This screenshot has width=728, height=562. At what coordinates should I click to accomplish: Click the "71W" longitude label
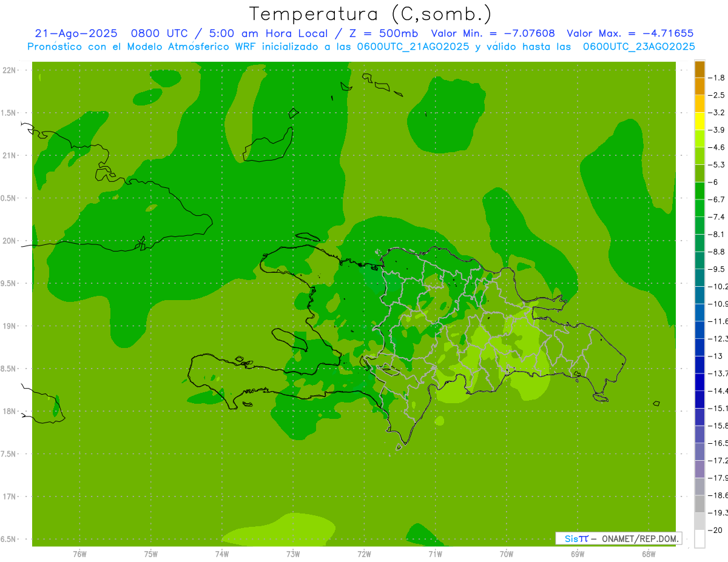coord(435,554)
